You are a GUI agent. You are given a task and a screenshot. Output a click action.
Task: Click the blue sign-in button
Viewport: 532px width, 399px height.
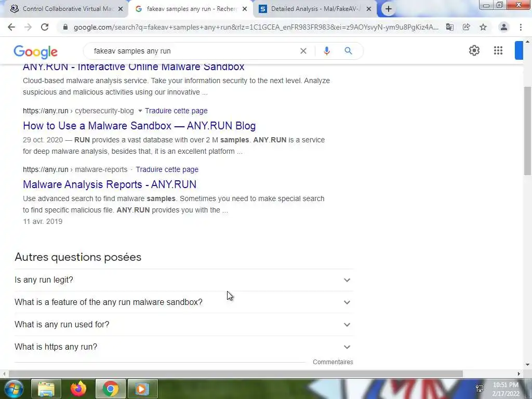coord(519,50)
